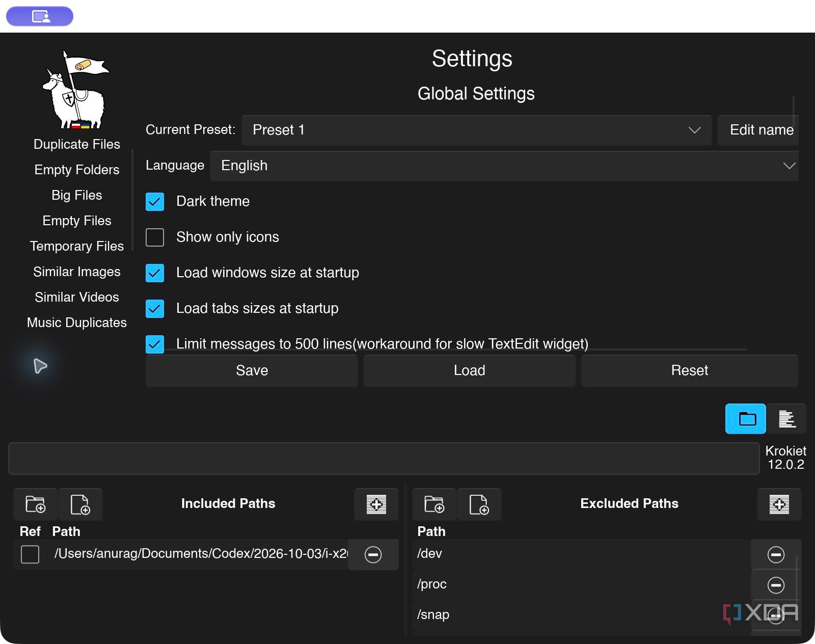Click the add folder icon in Included Paths

[x=35, y=504]
